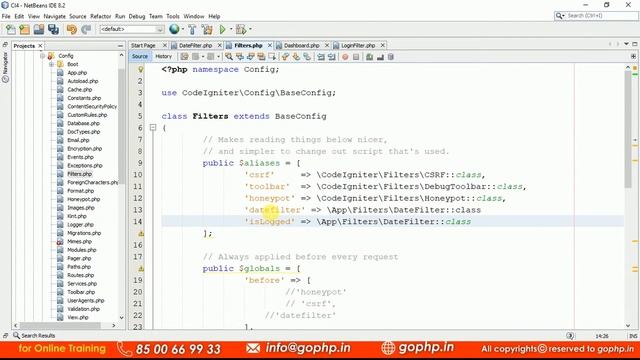This screenshot has height=360, width=640.
Task: Open the Refactor menu
Action: pyautogui.click(x=100, y=16)
